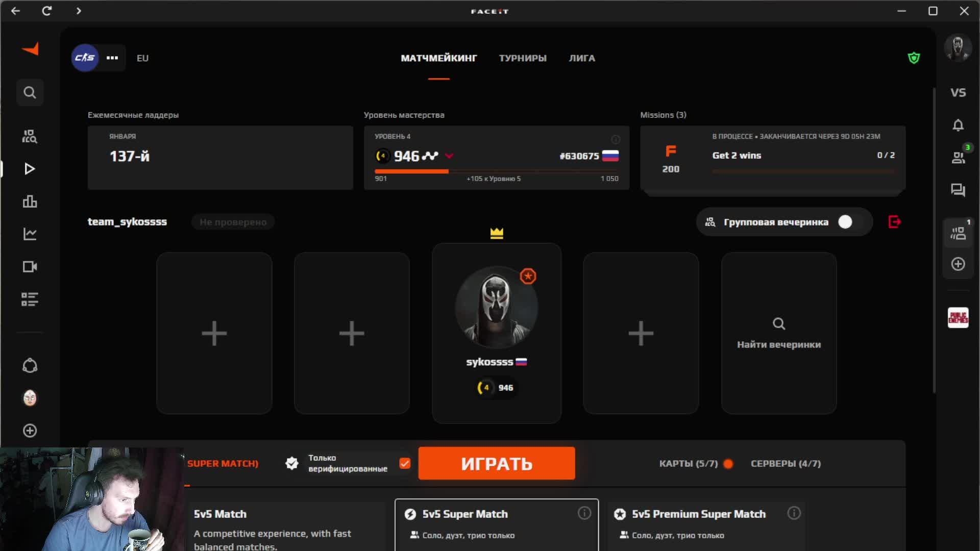Switch to the ТУРНИРЫ tab
The image size is (980, 551).
click(x=523, y=58)
